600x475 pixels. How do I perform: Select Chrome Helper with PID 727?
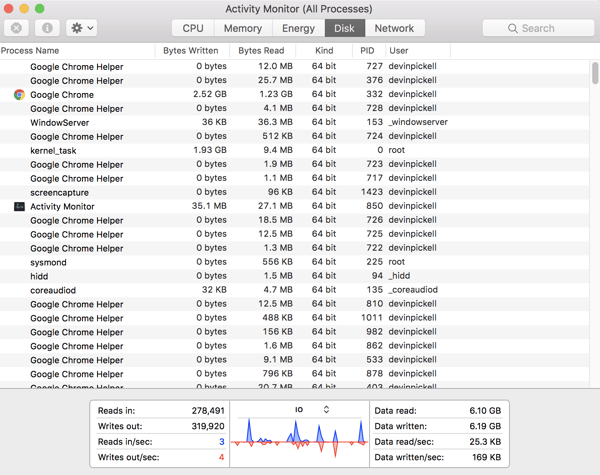(x=294, y=67)
